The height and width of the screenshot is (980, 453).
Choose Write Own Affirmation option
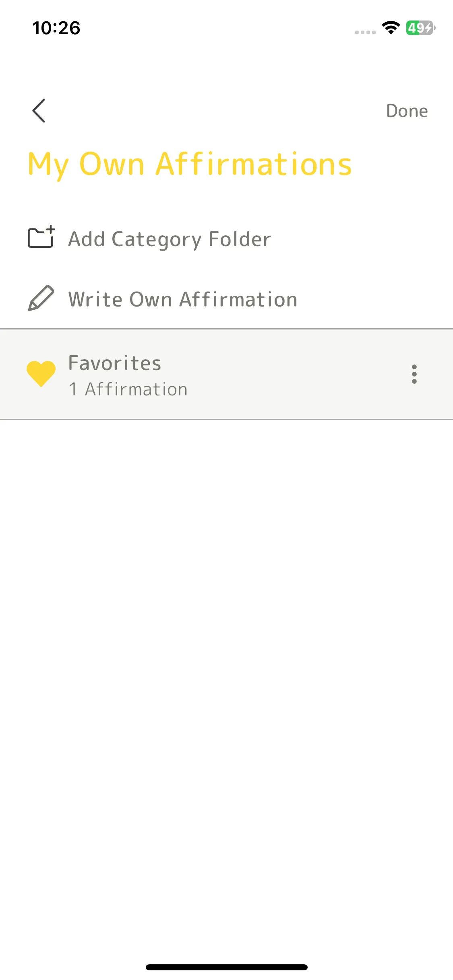(x=183, y=299)
